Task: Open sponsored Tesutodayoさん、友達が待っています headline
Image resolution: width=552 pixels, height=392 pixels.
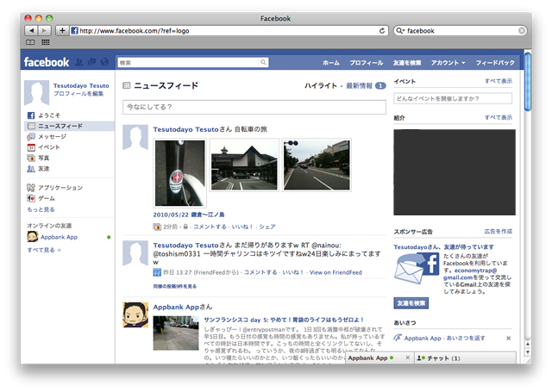Action: click(x=443, y=246)
